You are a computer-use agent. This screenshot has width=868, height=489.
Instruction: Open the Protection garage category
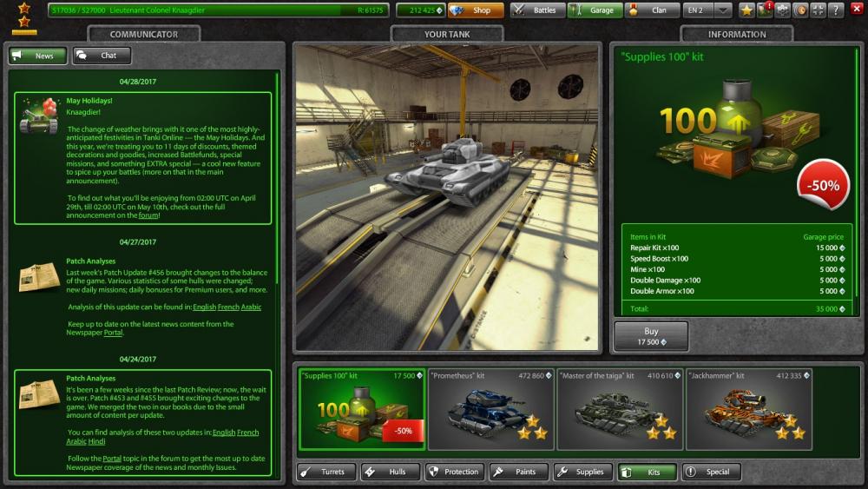coord(454,472)
